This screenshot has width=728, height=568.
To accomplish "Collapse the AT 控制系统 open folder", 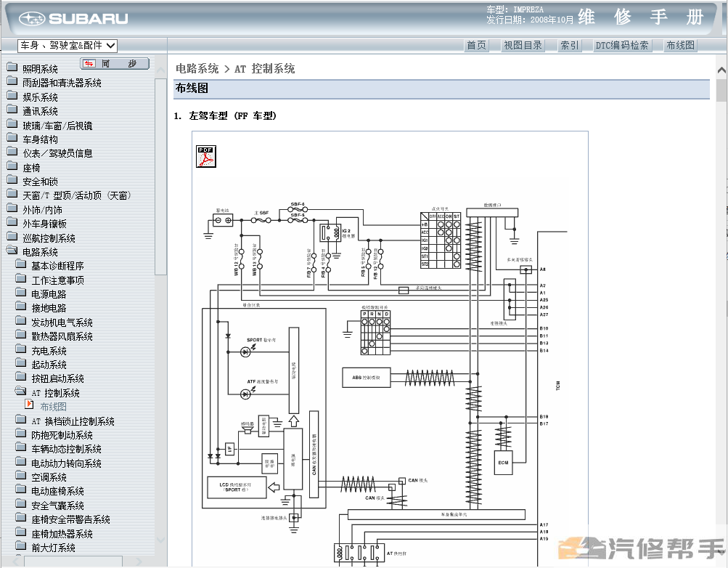I will tap(20, 391).
